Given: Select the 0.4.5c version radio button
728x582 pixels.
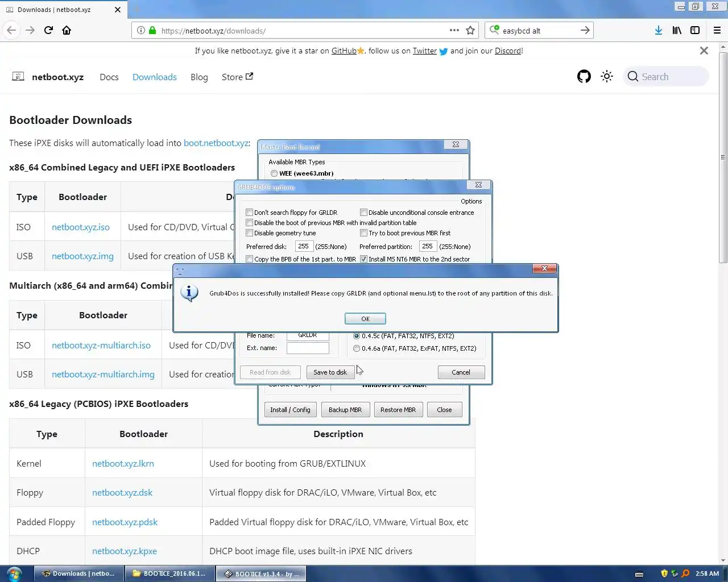Looking at the screenshot, I should [357, 336].
